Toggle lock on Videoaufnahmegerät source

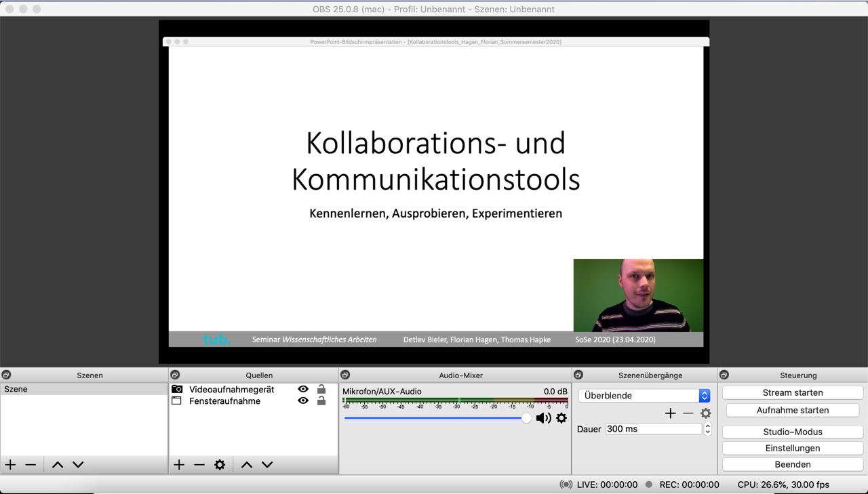(321, 389)
